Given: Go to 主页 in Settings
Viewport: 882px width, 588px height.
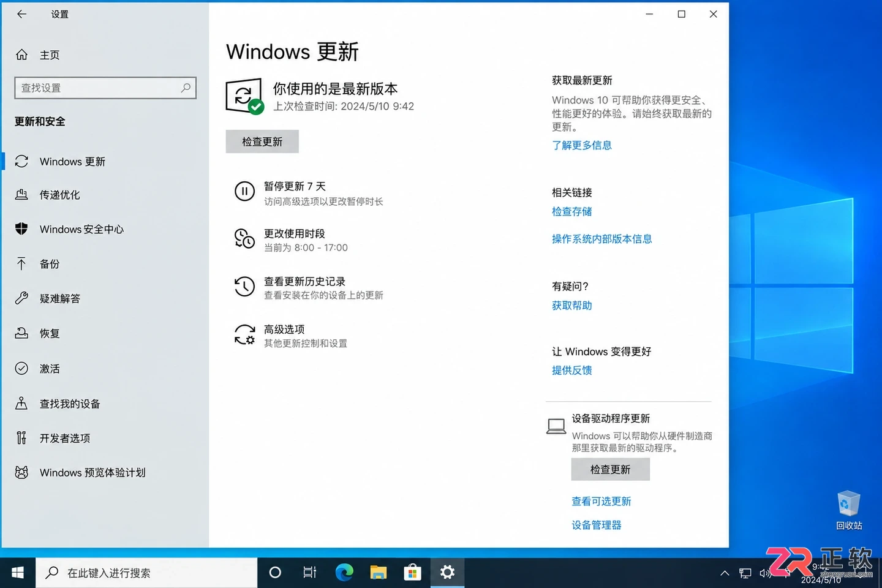Looking at the screenshot, I should pyautogui.click(x=50, y=55).
